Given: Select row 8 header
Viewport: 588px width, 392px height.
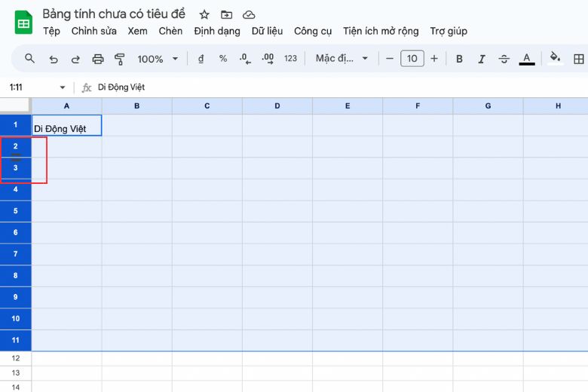Looking at the screenshot, I should [x=15, y=276].
